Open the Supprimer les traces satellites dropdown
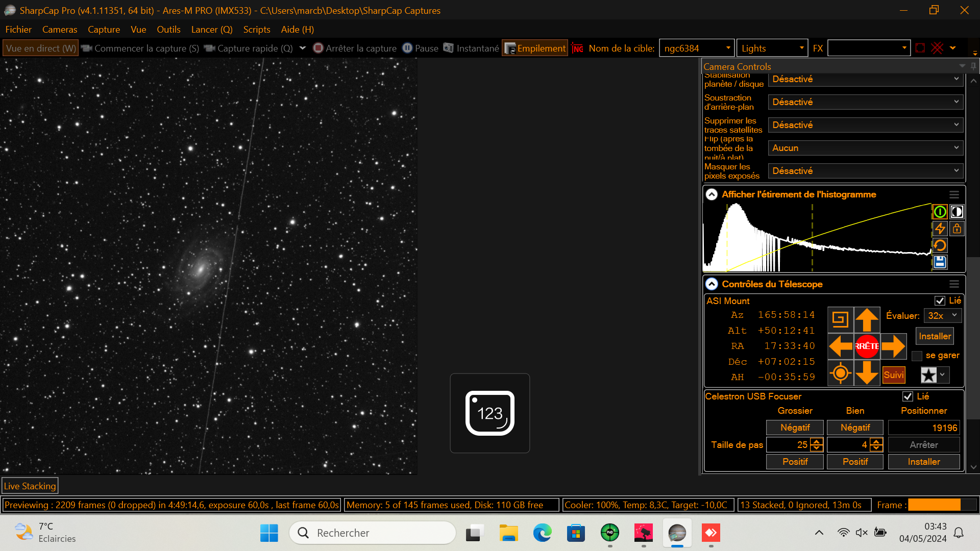The width and height of the screenshot is (980, 551). tap(866, 125)
